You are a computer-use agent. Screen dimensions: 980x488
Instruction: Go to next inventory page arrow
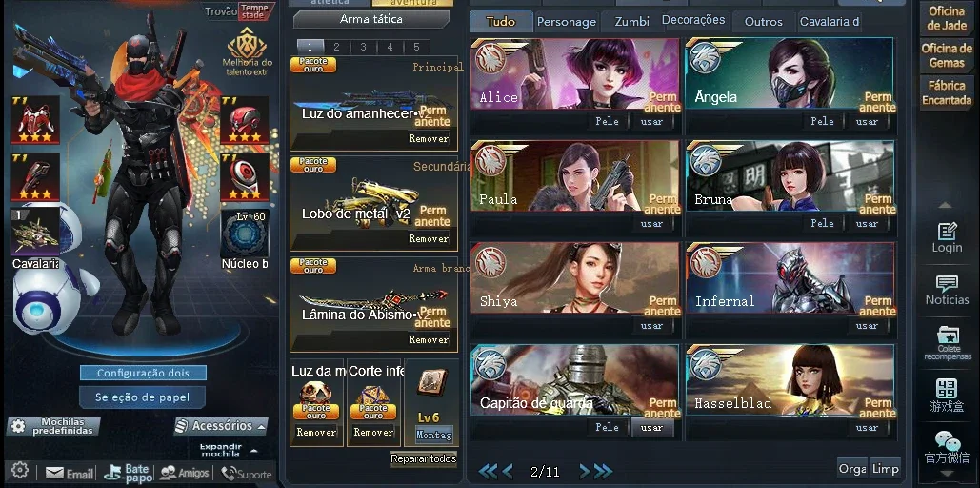[585, 471]
